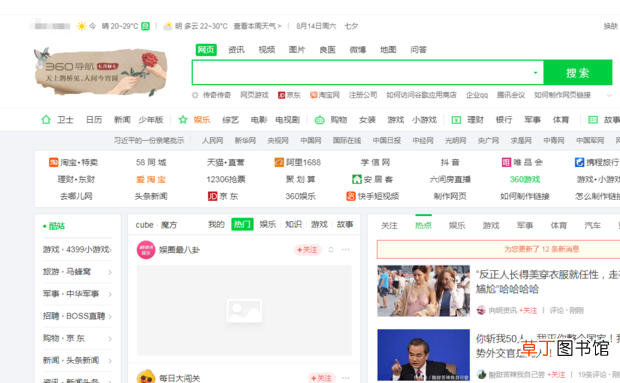Screen dimensions: 620x383
Task: Switch to the 关注 news feed tab
Action: coord(389,225)
